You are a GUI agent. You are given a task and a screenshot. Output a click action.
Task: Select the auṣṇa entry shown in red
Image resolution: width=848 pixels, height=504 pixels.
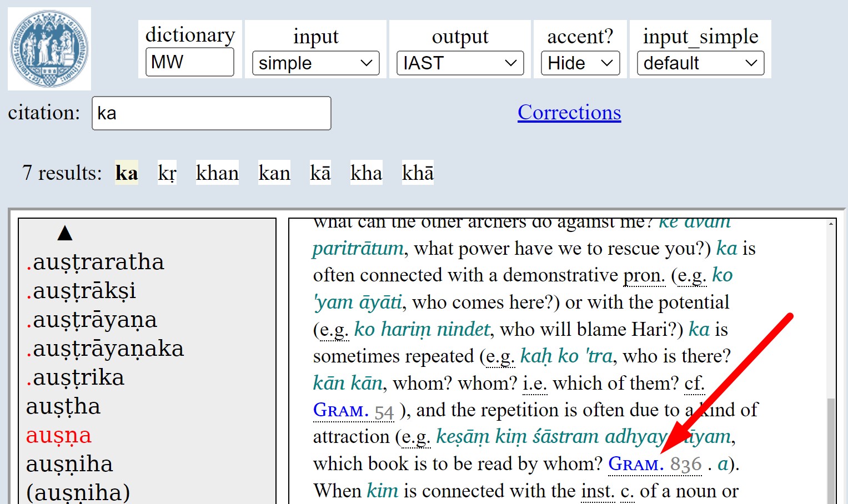coord(58,436)
